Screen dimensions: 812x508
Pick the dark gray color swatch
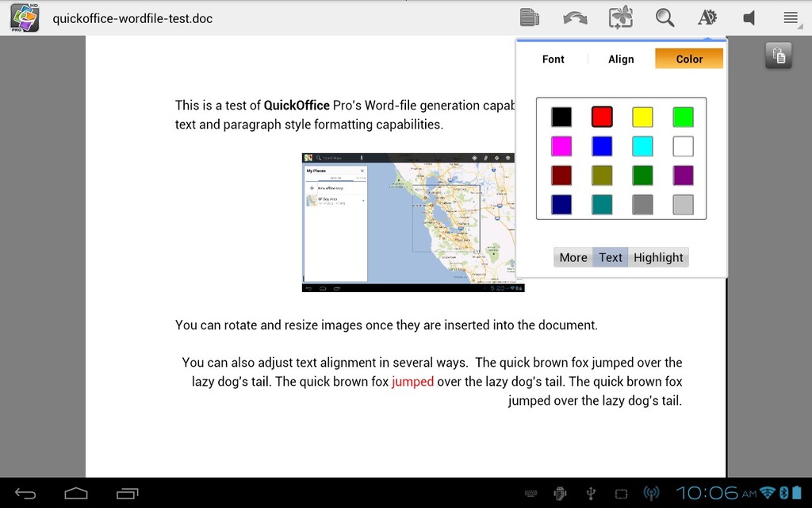pyautogui.click(x=642, y=205)
